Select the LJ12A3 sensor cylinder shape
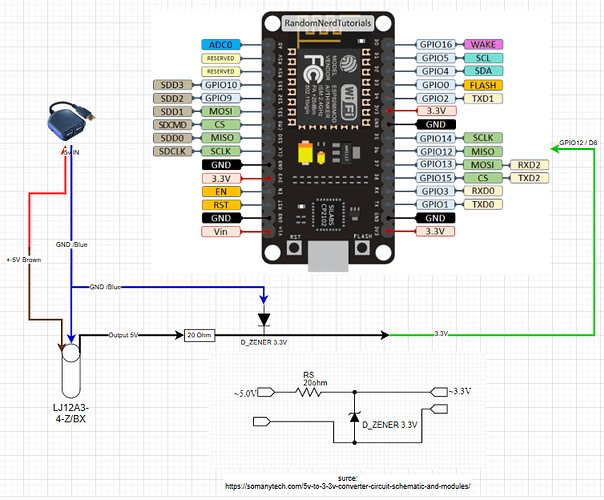This screenshot has height=500, width=604. pyautogui.click(x=71, y=371)
